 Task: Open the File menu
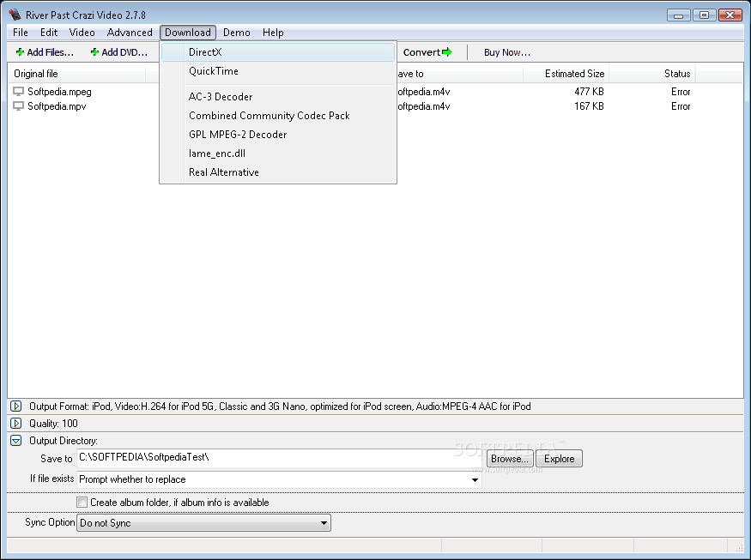(20, 33)
